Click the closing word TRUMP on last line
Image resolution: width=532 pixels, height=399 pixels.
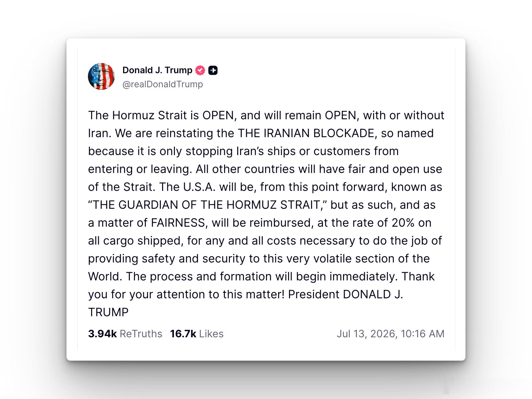[108, 312]
